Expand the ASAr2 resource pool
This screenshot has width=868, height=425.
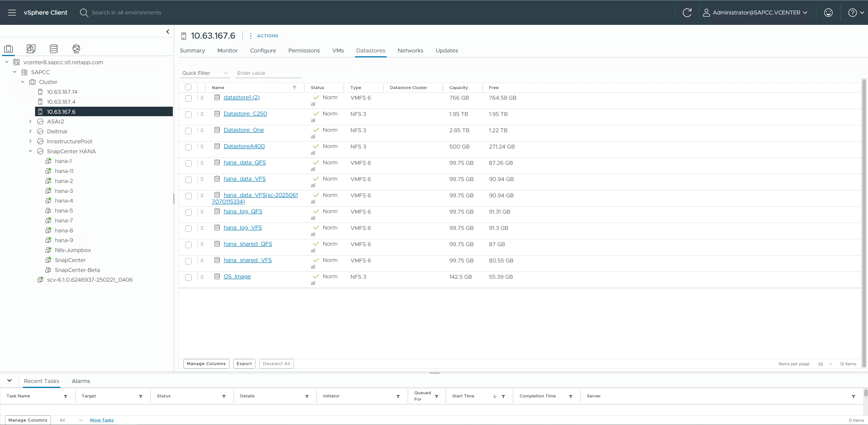click(x=30, y=122)
